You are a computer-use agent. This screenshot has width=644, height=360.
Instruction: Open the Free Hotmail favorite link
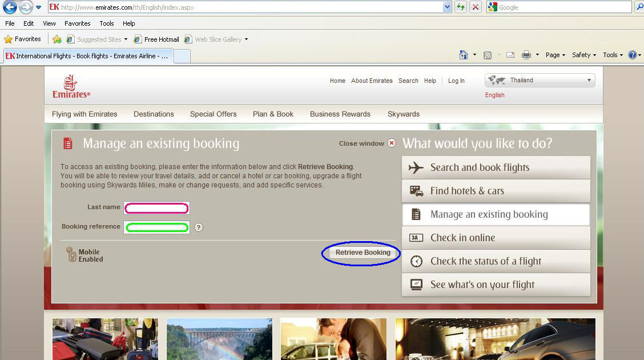click(x=156, y=39)
